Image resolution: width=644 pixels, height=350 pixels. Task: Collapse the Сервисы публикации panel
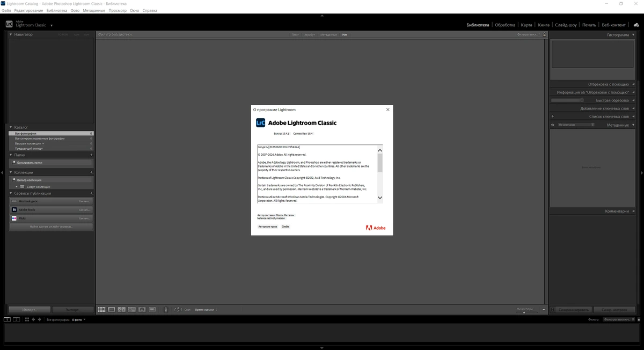click(x=11, y=193)
